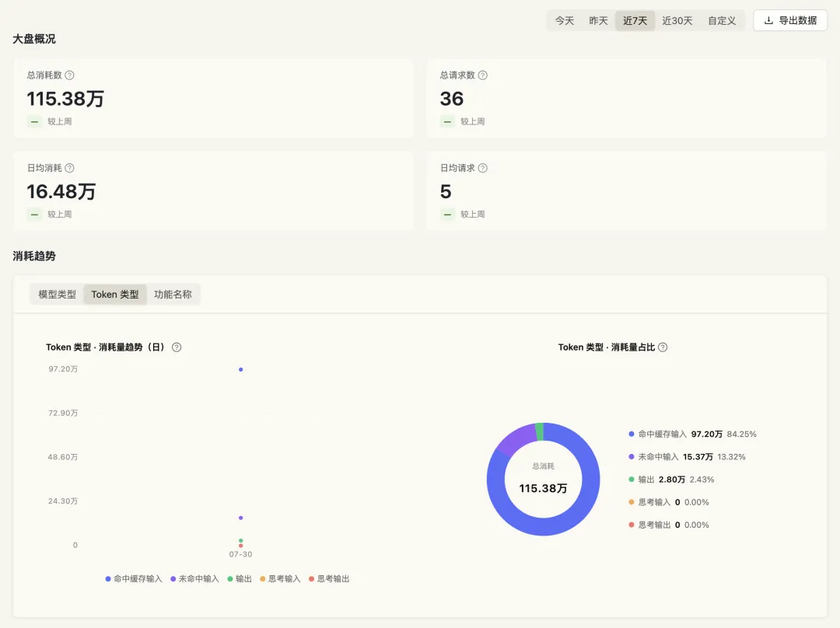This screenshot has width=840, height=628.
Task: Click the 72.90万 y-axis label
Action: 63,413
